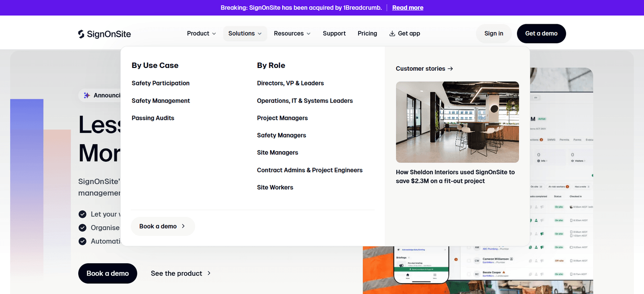The width and height of the screenshot is (644, 294).
Task: Select Safety Management use case
Action: click(161, 101)
